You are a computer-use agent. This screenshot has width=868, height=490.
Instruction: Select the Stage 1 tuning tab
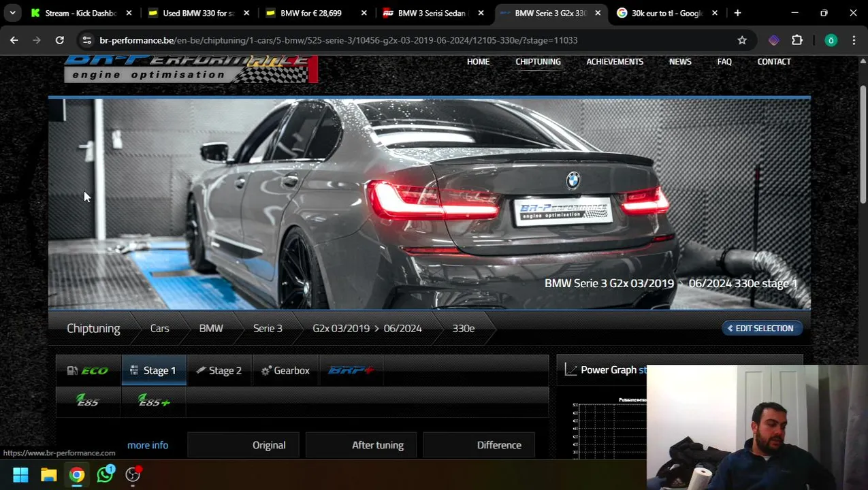pyautogui.click(x=154, y=370)
